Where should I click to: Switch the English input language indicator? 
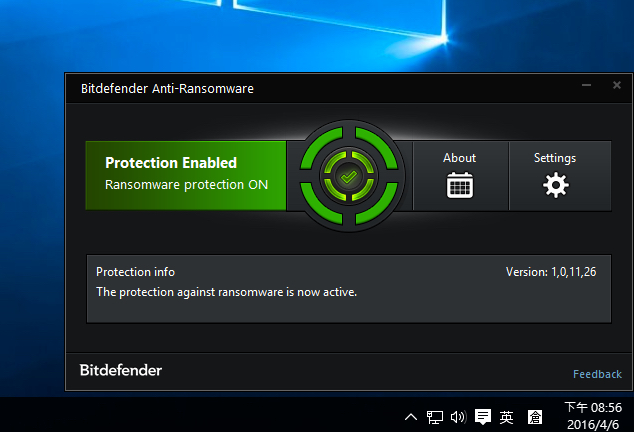[x=507, y=417]
